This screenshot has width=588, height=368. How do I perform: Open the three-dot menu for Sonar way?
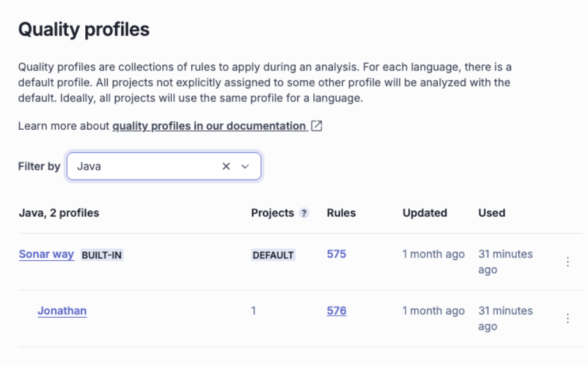567,261
